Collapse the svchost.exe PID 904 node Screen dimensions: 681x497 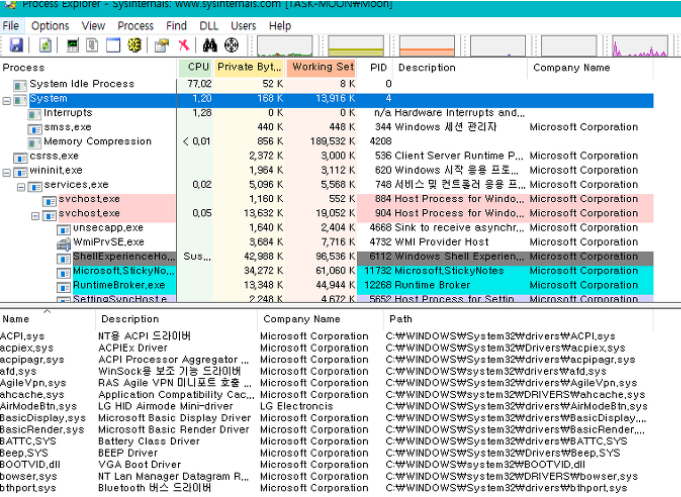coord(35,216)
